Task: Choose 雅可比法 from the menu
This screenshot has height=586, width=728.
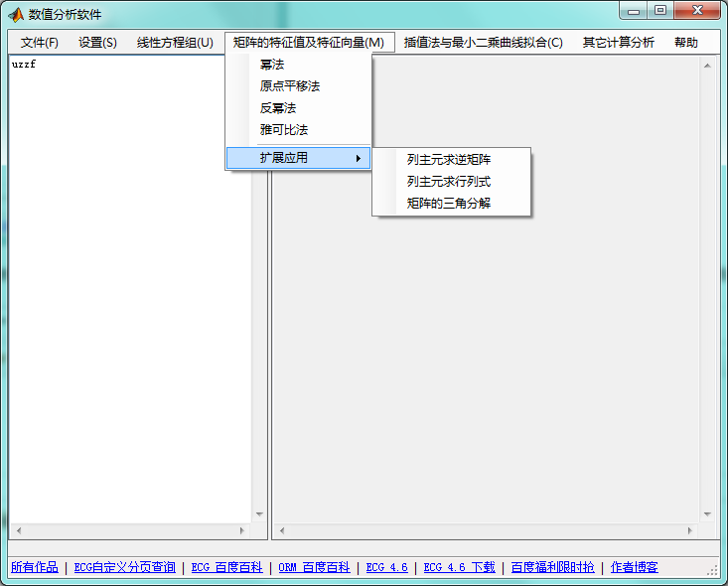Action: tap(299, 130)
